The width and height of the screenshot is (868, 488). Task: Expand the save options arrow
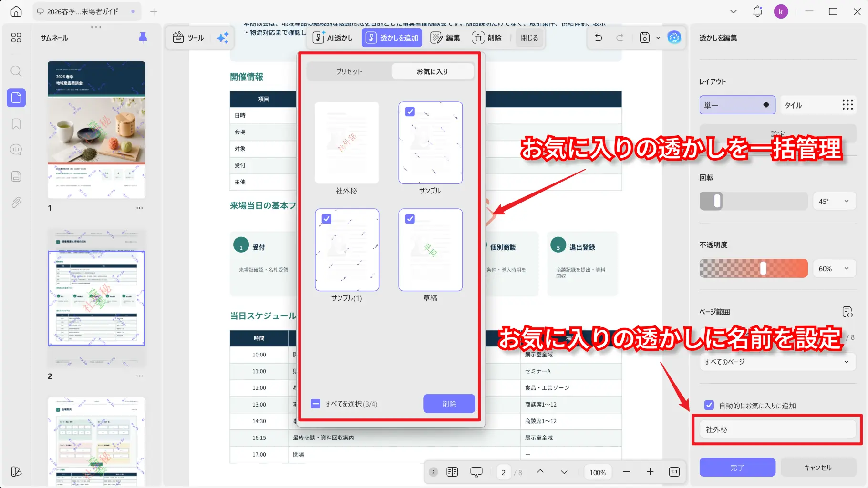click(658, 38)
